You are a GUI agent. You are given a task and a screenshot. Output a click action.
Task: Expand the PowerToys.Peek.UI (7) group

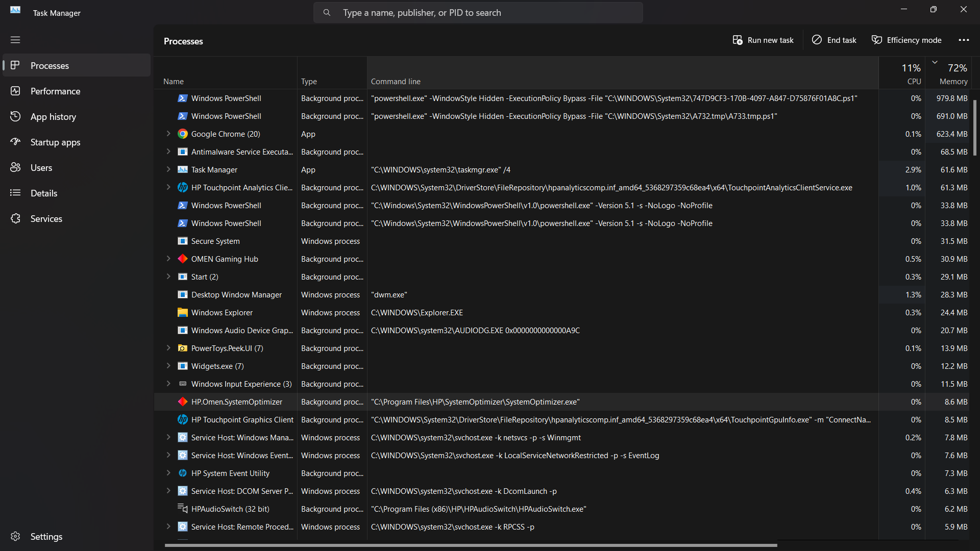168,348
